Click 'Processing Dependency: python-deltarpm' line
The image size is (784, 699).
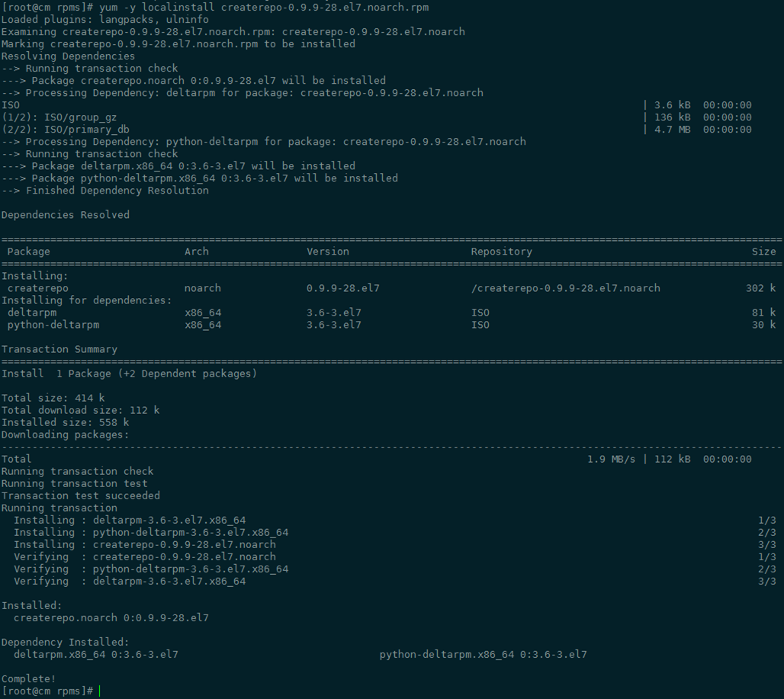coord(264,142)
